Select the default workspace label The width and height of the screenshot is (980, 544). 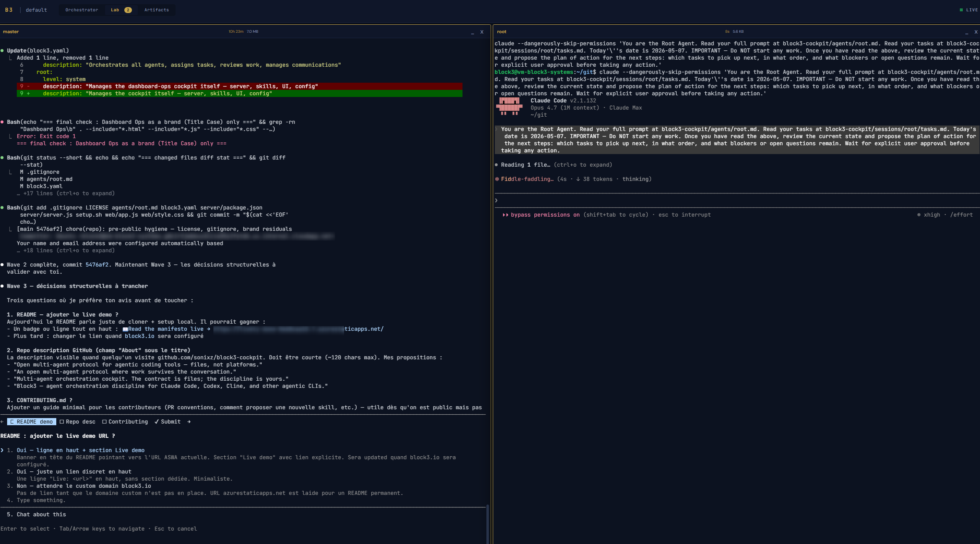36,10
